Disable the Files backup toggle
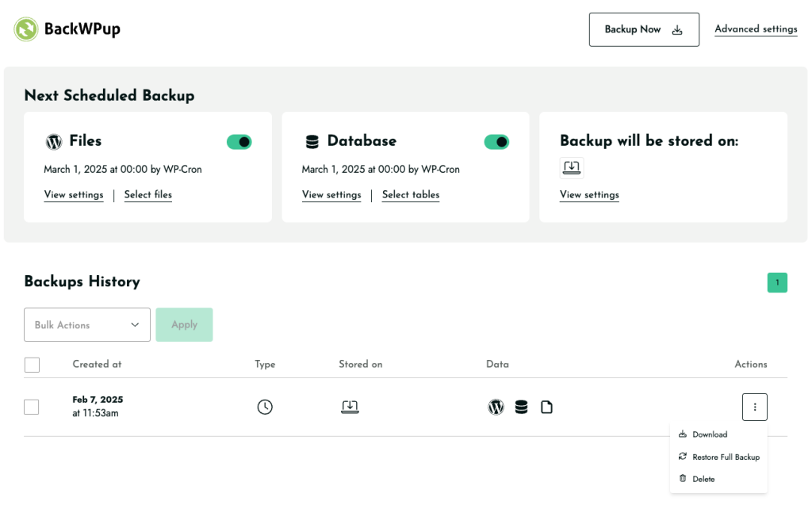Screen dimensions: 812x505 pos(240,141)
